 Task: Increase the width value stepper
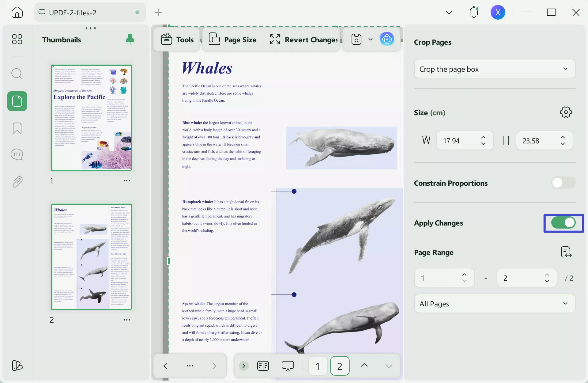(x=483, y=138)
